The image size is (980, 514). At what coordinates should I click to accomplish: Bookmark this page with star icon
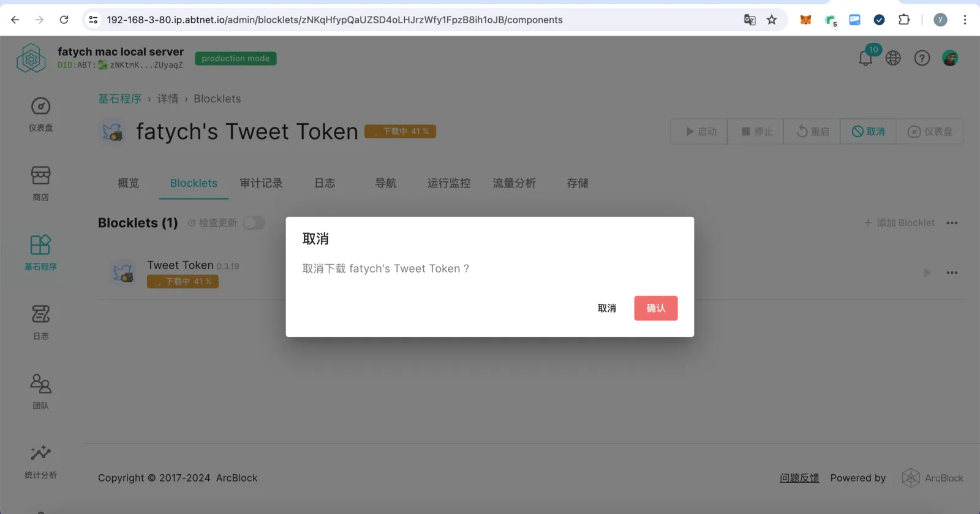click(772, 20)
